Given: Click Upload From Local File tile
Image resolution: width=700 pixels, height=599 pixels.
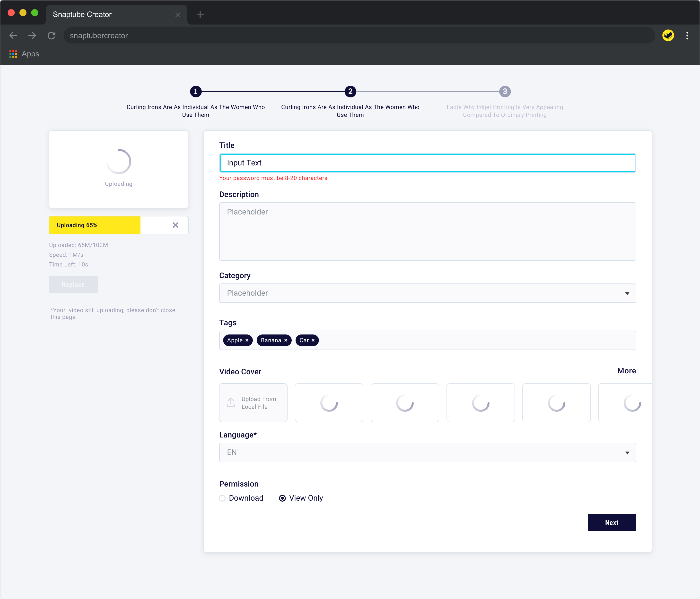Looking at the screenshot, I should (253, 402).
